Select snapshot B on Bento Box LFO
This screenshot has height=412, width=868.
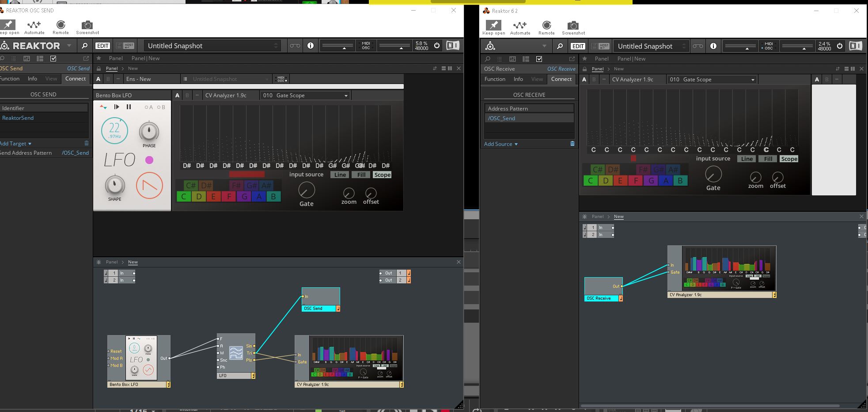(161, 107)
